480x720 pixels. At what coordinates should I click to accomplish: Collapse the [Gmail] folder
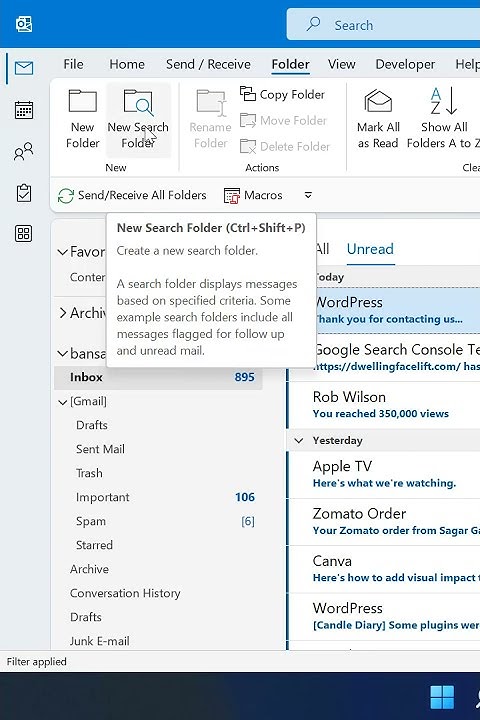click(x=63, y=402)
